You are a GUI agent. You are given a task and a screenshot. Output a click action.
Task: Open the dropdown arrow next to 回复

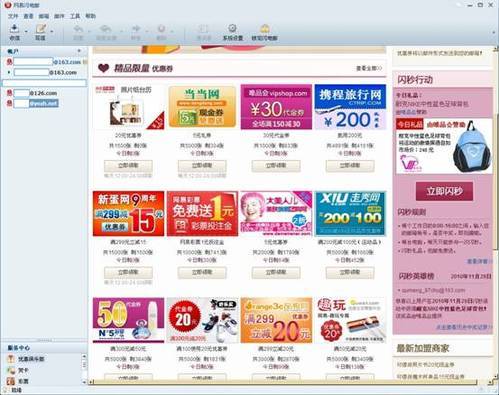pos(89,32)
